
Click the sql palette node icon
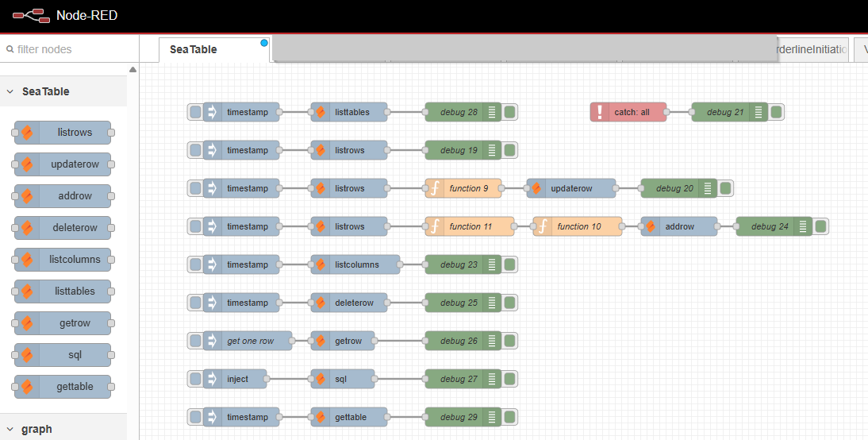click(27, 355)
